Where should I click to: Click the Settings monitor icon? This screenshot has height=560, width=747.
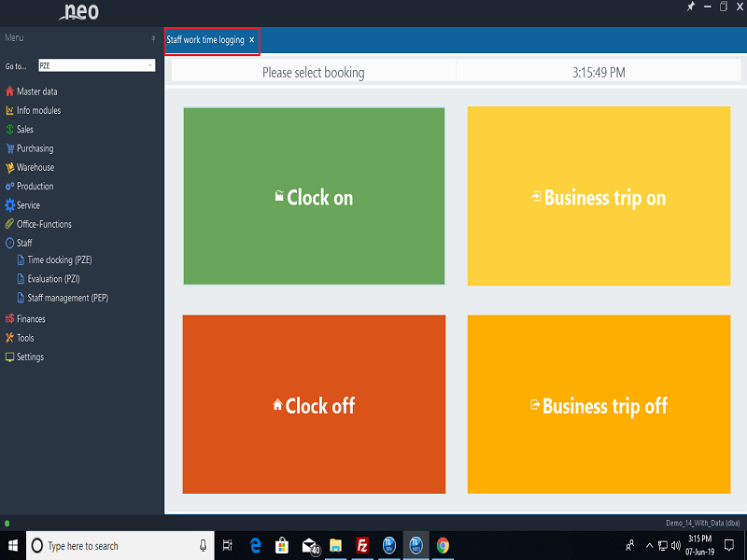click(9, 357)
